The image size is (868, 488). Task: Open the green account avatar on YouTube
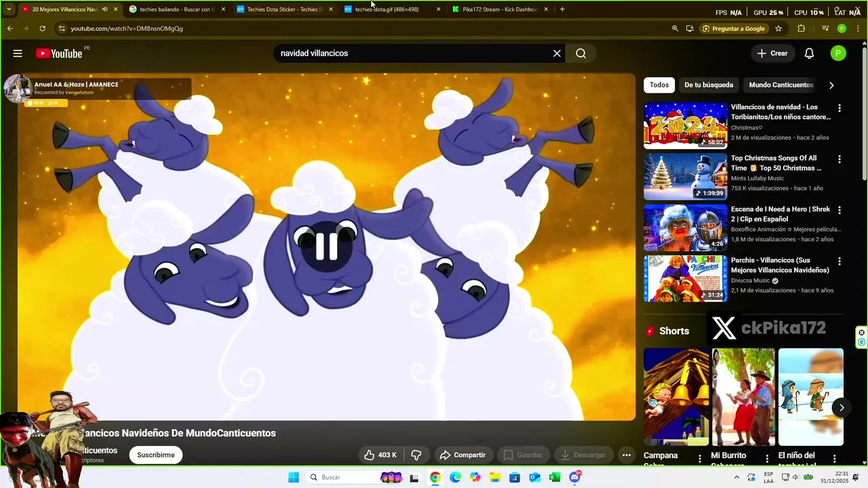click(838, 54)
